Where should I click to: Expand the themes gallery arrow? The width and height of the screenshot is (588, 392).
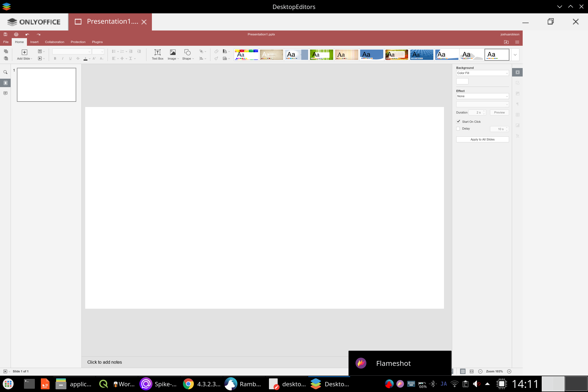pos(515,55)
